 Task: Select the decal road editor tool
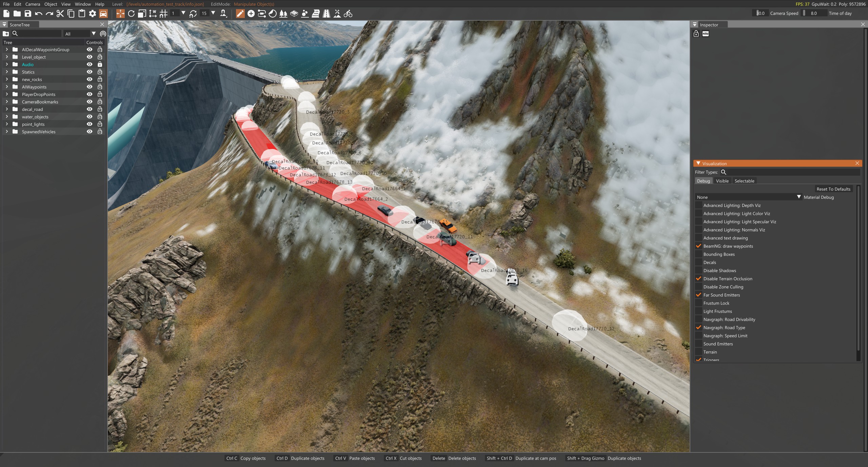(x=327, y=14)
